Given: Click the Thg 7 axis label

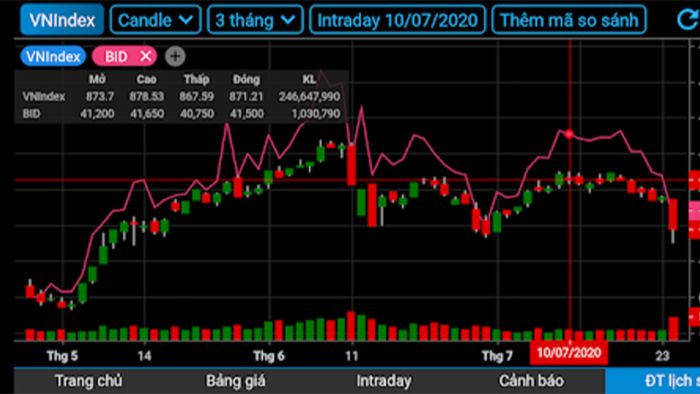Looking at the screenshot, I should 497,356.
